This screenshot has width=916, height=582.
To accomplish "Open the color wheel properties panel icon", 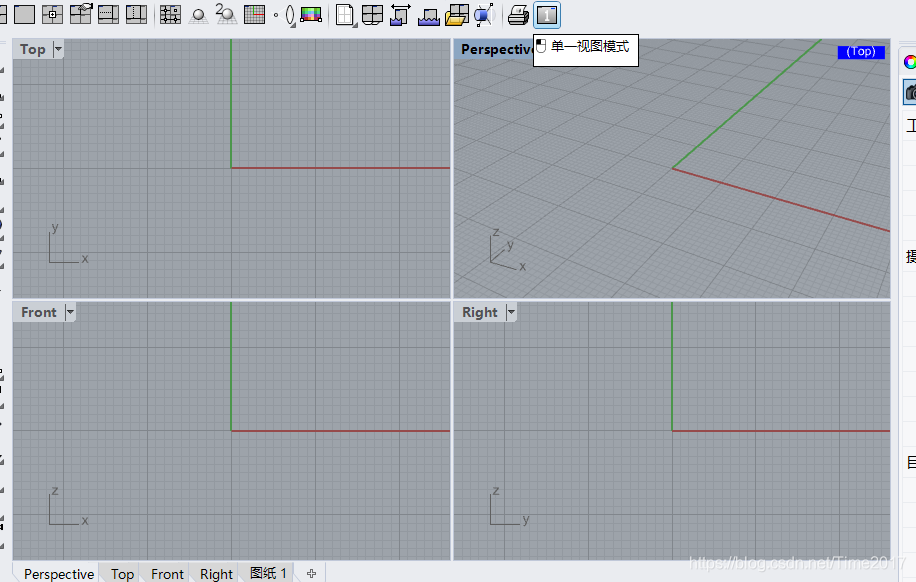I will tap(910, 61).
